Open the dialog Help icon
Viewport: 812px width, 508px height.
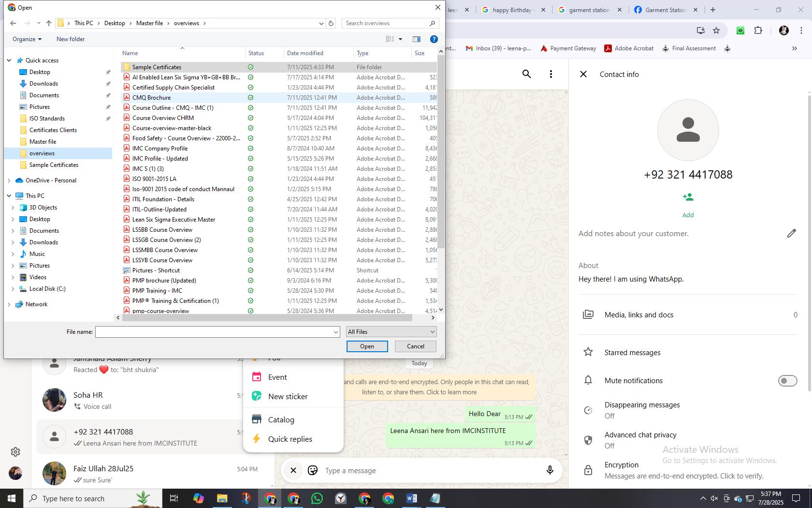[434, 39]
